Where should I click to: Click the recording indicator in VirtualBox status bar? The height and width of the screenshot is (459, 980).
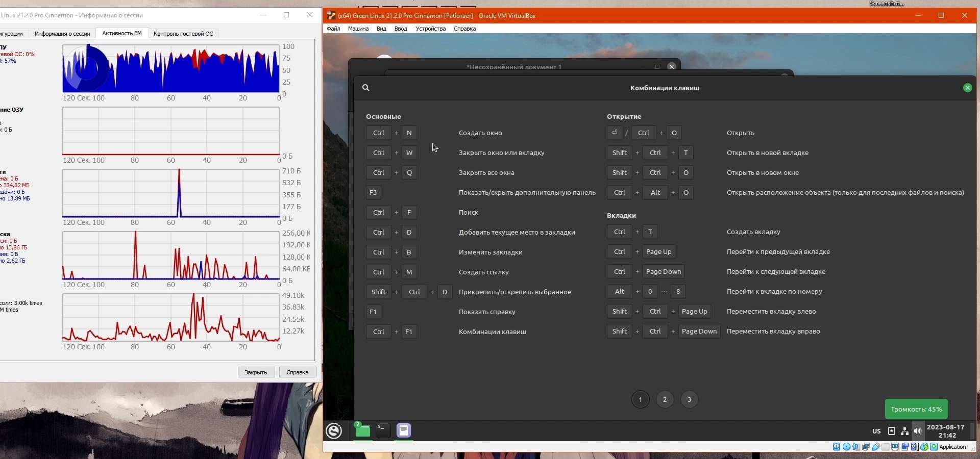pyautogui.click(x=905, y=447)
